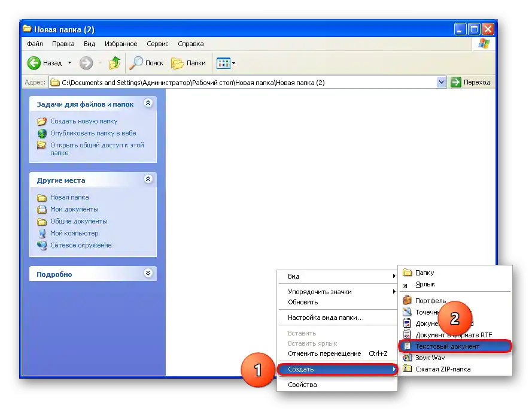This screenshot has width=532, height=411.
Task: Open the Back button history dropdown arrow
Action: (x=69, y=63)
